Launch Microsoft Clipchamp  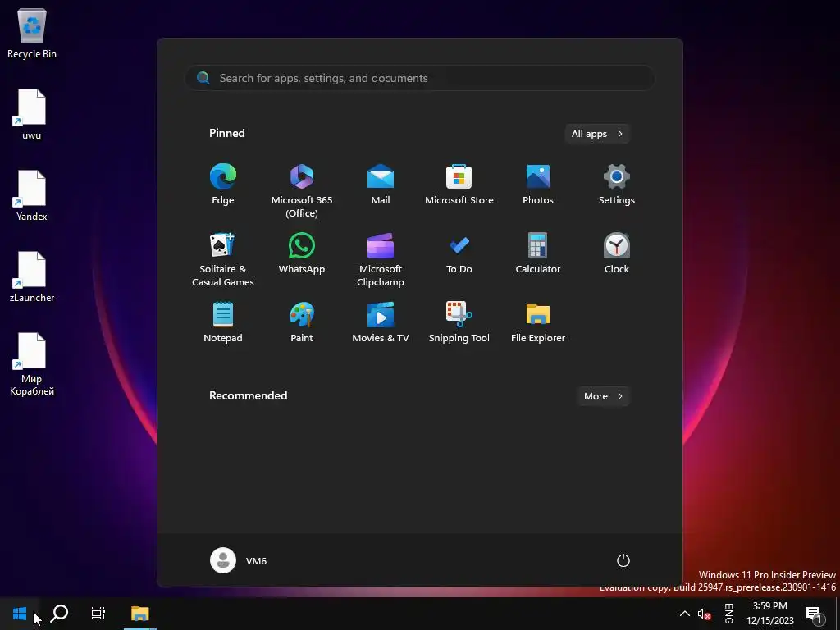[x=381, y=259]
